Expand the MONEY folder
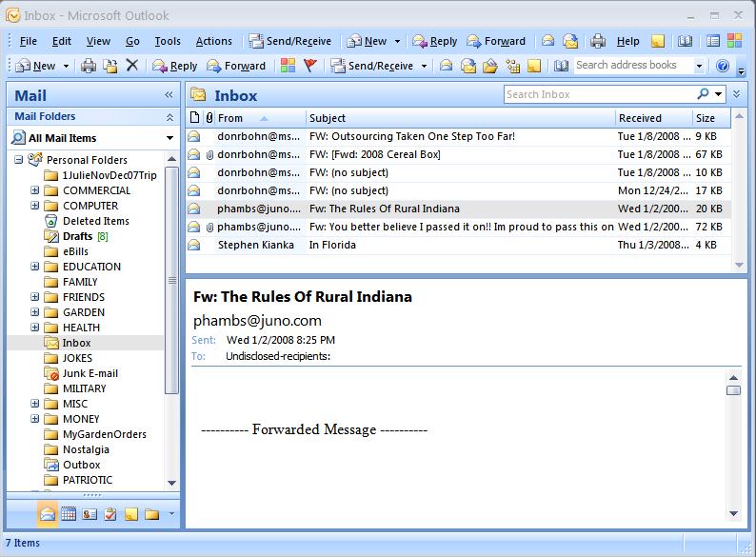Viewport: 756px width, 557px height. (34, 419)
